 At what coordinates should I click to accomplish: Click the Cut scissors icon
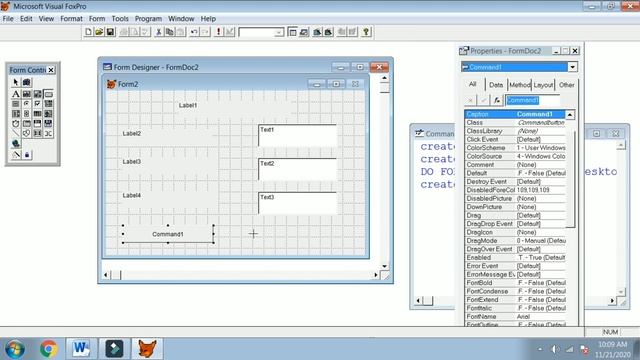coord(159,32)
